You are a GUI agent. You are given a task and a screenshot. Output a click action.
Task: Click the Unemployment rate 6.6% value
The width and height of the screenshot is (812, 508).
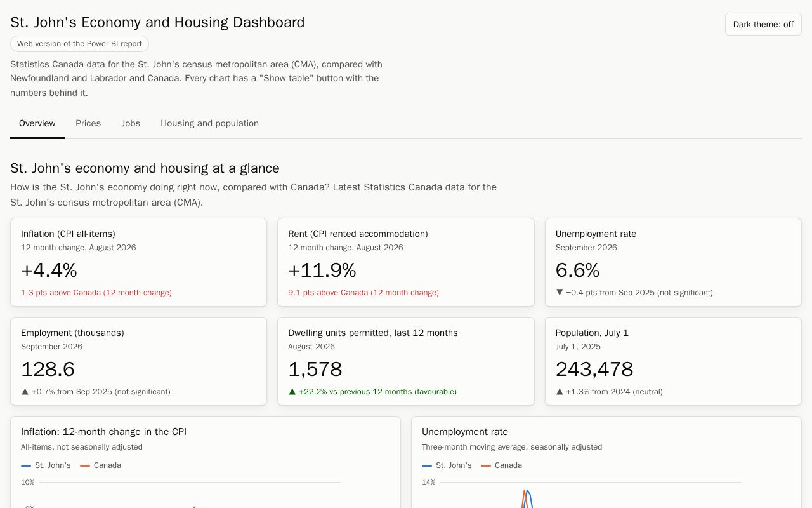(577, 271)
